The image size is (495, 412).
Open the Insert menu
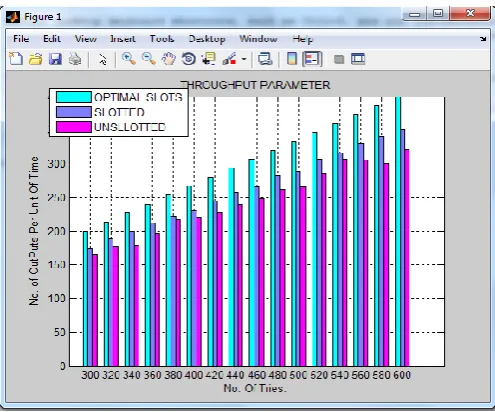point(123,39)
